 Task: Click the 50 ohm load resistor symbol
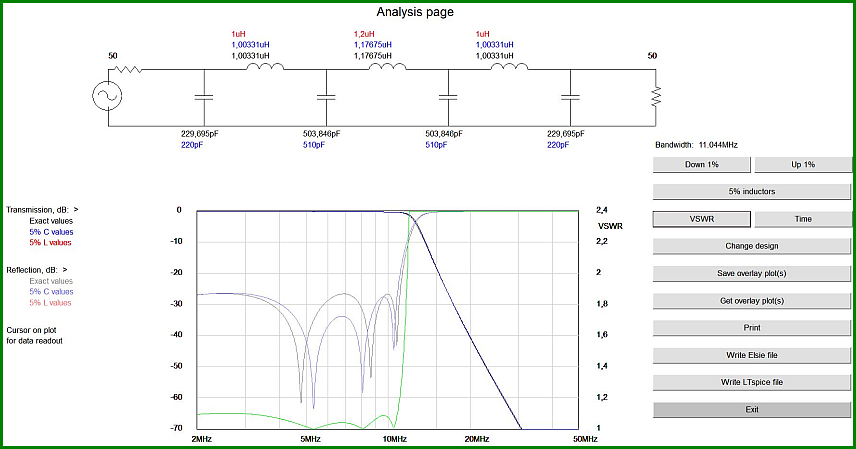coord(656,97)
